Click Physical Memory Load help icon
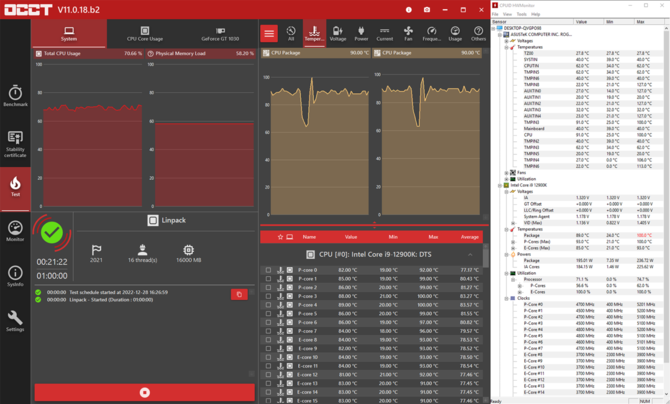This screenshot has width=670, height=404. coord(150,53)
